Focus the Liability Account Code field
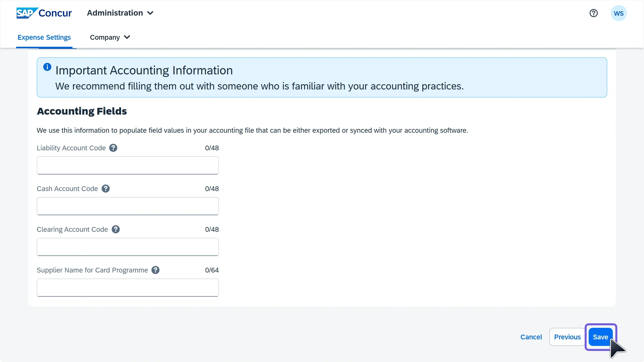Viewport: 644px width, 362px height. coord(128,165)
